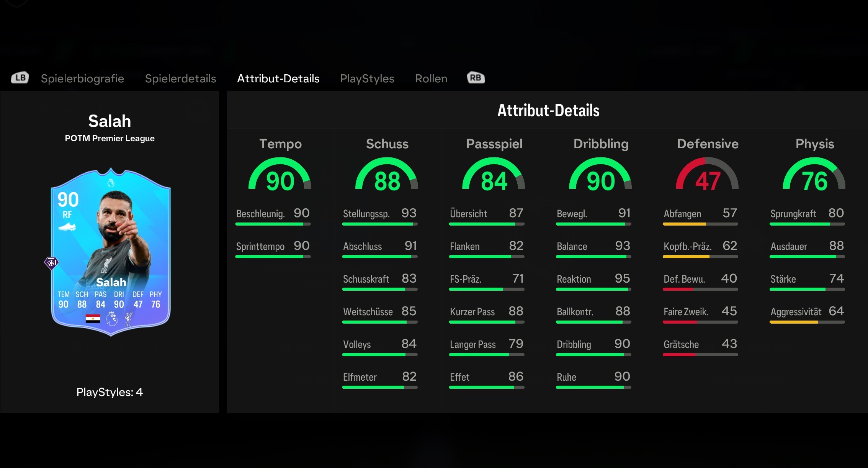868x468 pixels.
Task: Click the 90 overall rating on the card
Action: point(68,200)
